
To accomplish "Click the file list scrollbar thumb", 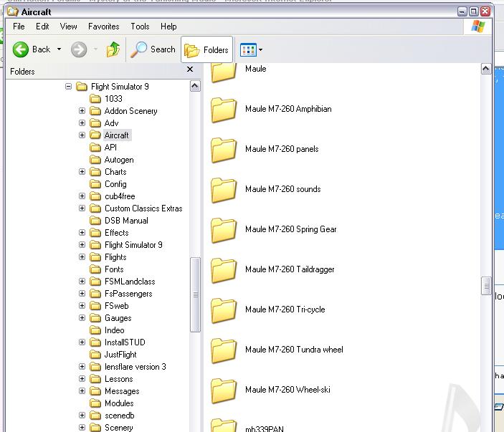I will coord(486,284).
